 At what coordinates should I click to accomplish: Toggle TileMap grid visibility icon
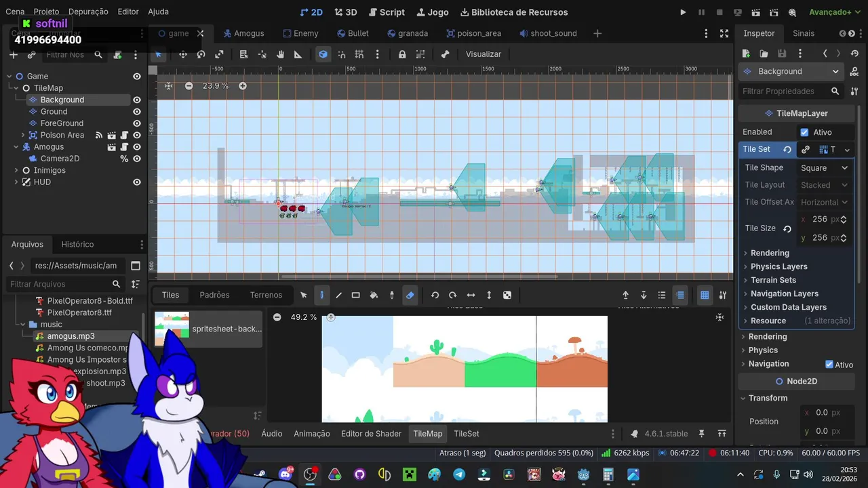(705, 296)
